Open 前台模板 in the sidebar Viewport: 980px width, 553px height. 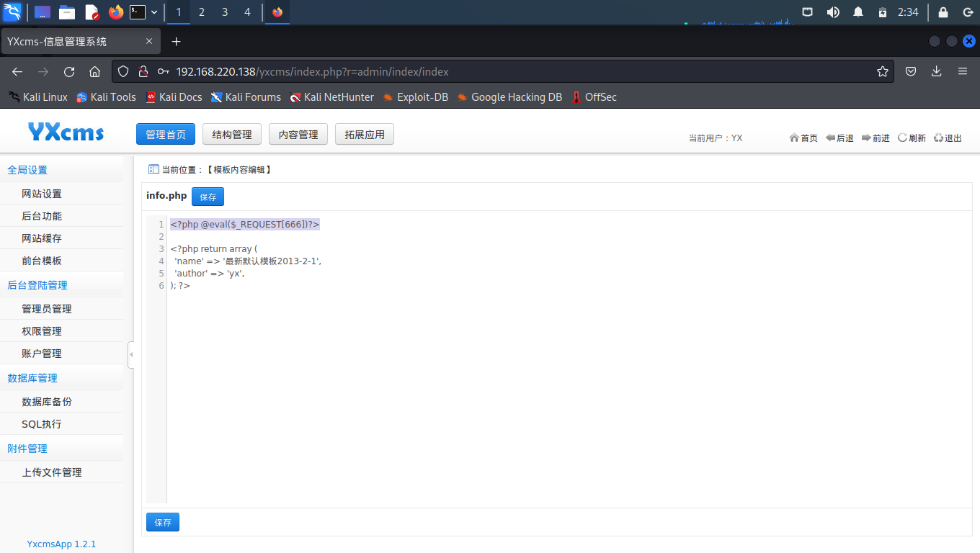click(x=61, y=261)
